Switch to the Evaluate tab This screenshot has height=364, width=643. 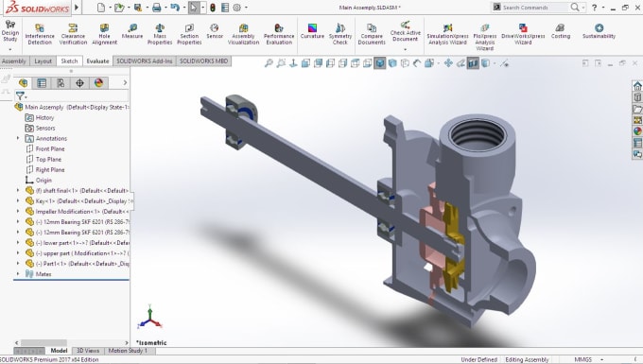[97, 61]
